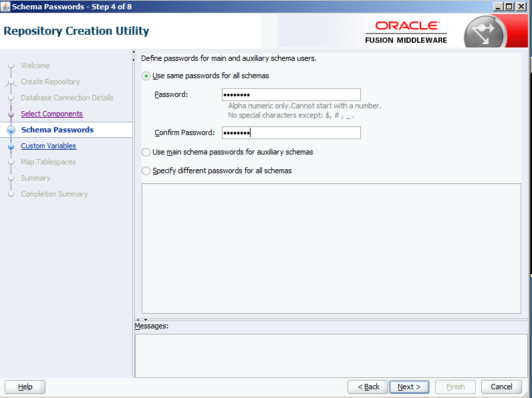Screen dimensions: 532x398
Task: Click the Oracle Fusion Middleware logo
Action: click(406, 31)
